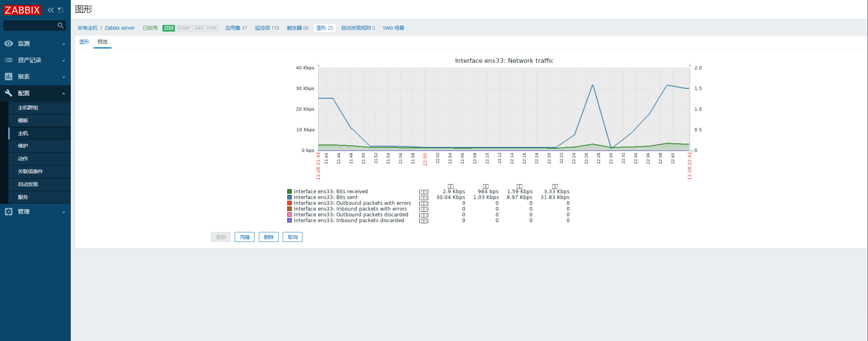Expand the 监测 menu chevron
Image resolution: width=868 pixels, height=341 pixels.
(x=63, y=44)
